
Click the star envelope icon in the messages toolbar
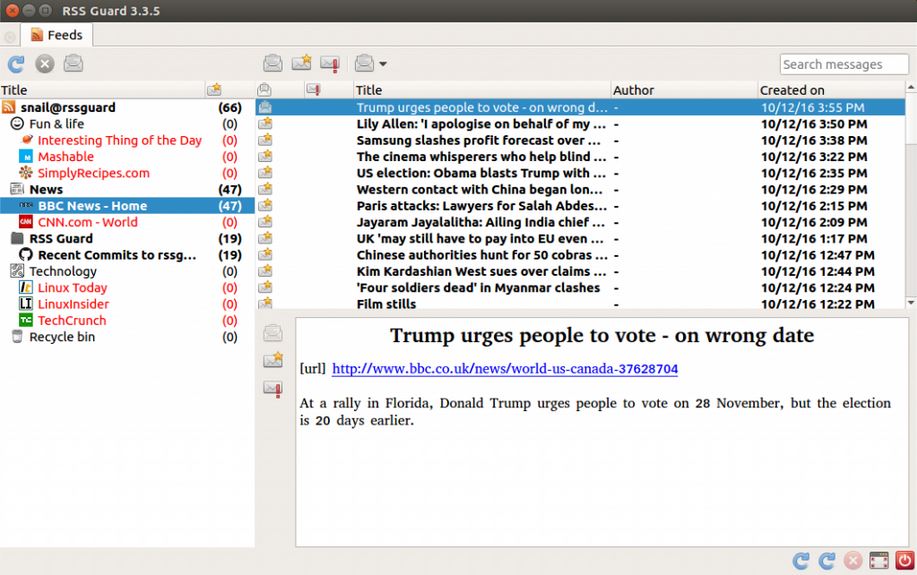(302, 63)
